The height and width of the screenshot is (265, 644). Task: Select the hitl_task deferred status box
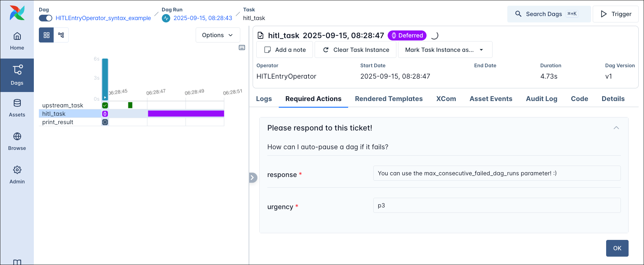pyautogui.click(x=105, y=114)
